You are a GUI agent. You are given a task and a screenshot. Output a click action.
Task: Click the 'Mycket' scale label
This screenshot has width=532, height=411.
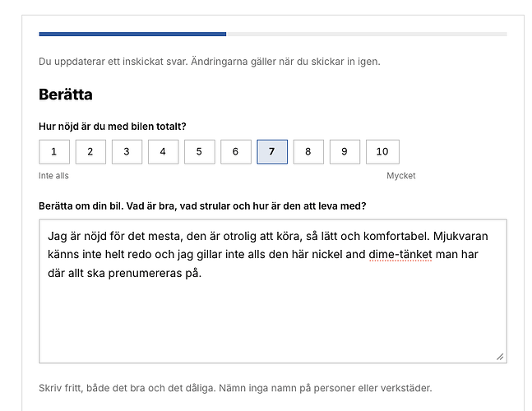(x=401, y=176)
